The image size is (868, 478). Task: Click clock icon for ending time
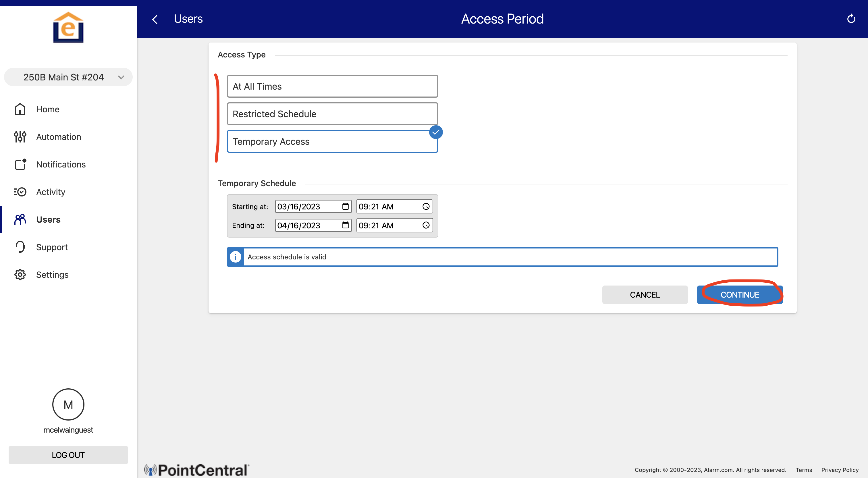(426, 225)
